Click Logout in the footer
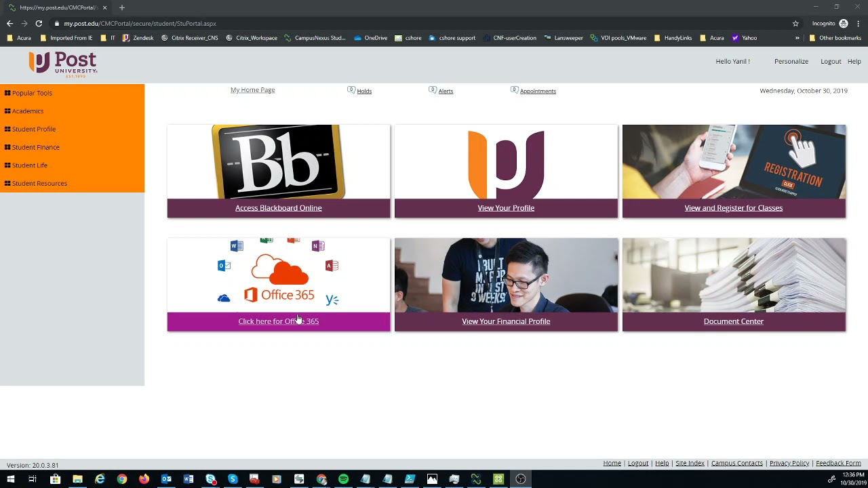 coord(638,463)
